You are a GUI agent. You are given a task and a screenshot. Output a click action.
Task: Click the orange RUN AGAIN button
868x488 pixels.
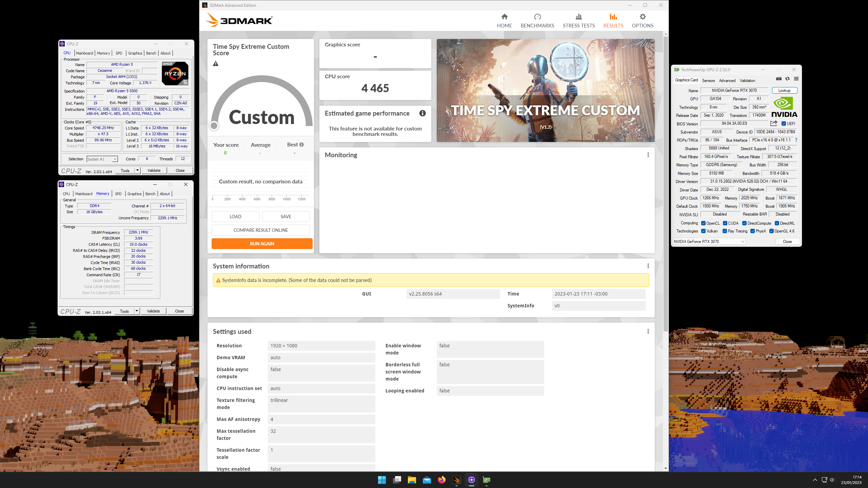pos(262,244)
